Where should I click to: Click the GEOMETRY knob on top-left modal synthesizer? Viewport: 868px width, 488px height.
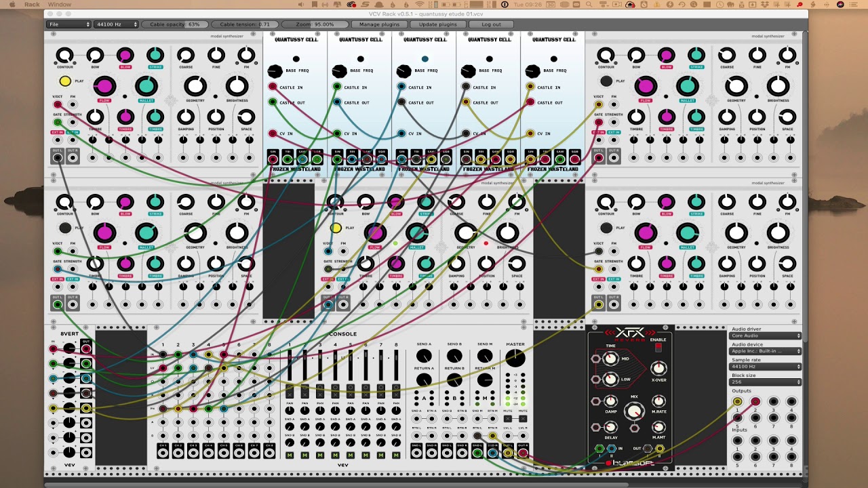(x=195, y=86)
